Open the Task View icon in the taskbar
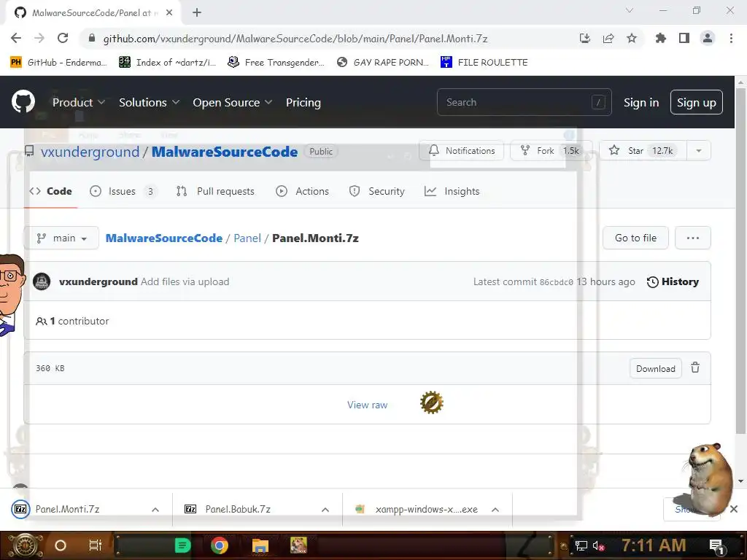747x560 pixels. 96,545
